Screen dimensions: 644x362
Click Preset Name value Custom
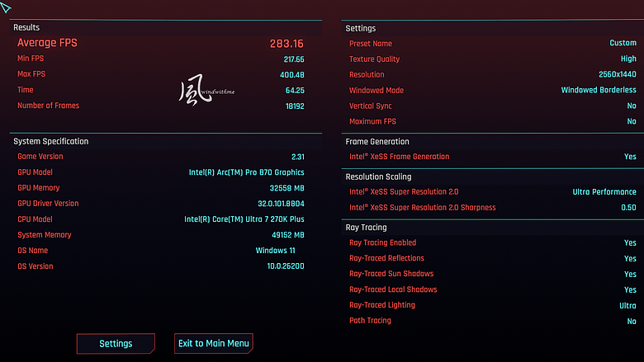[623, 43]
